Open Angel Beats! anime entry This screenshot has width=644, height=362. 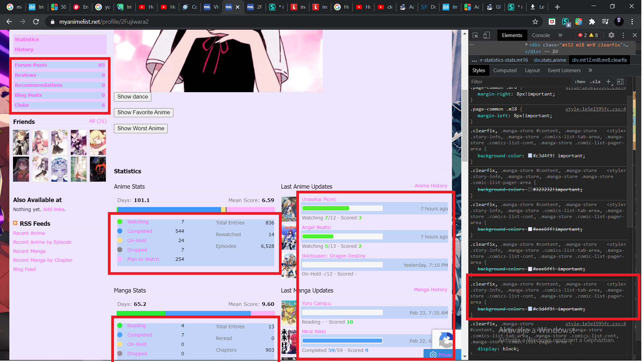316,227
